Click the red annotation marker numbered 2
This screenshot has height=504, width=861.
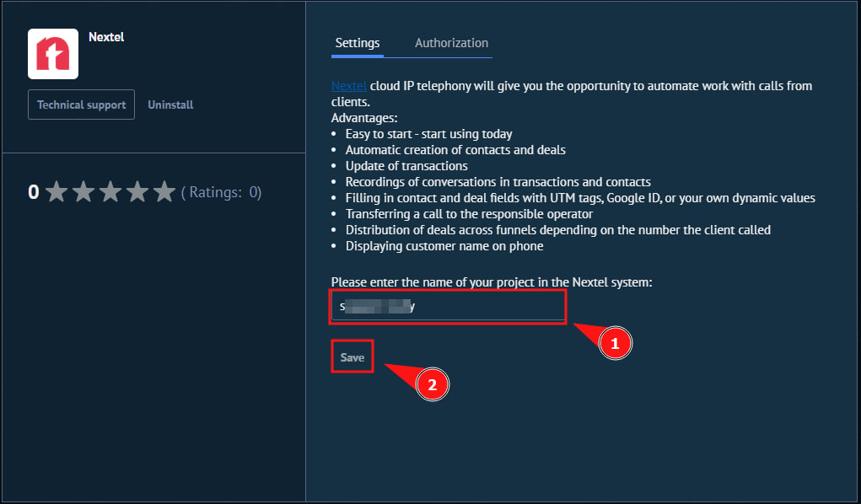[x=433, y=385]
